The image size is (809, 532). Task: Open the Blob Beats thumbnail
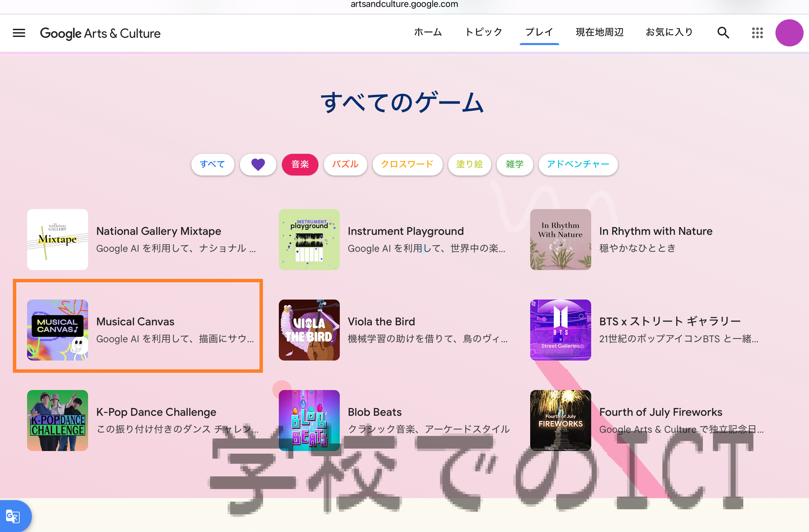pos(309,421)
